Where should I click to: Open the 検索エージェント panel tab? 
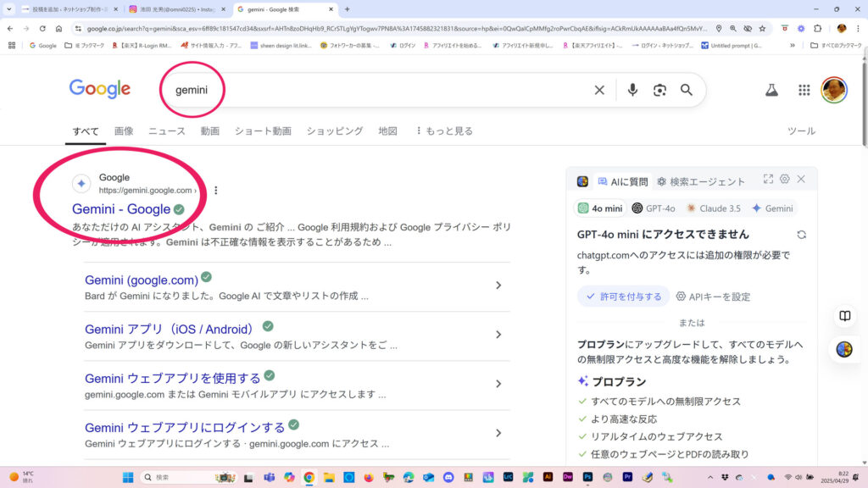(701, 181)
